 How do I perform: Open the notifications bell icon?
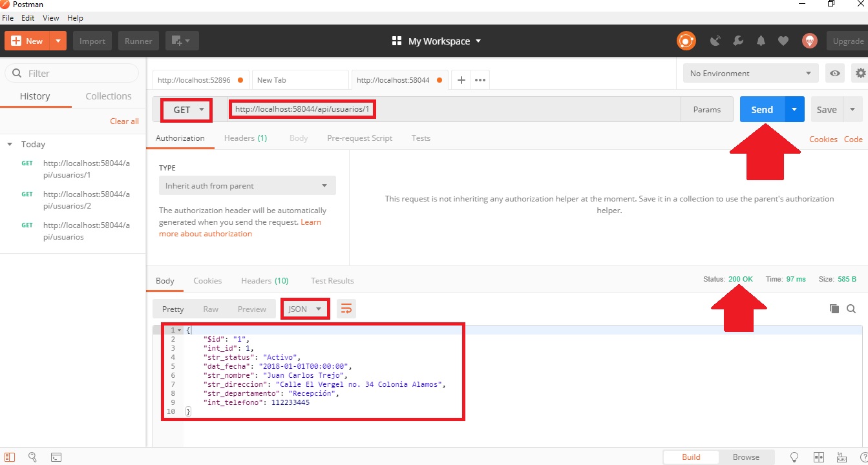761,41
